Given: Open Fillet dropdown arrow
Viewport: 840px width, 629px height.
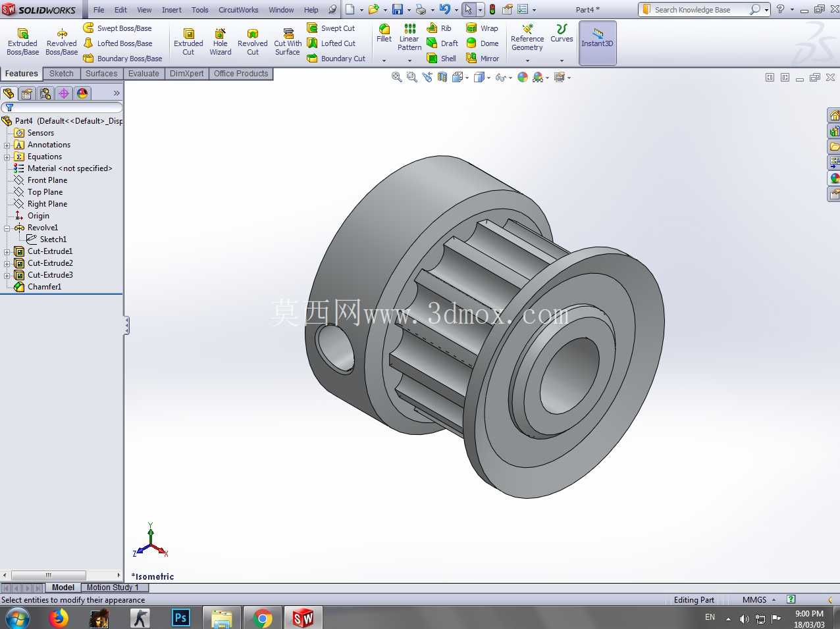Looking at the screenshot, I should tap(384, 61).
